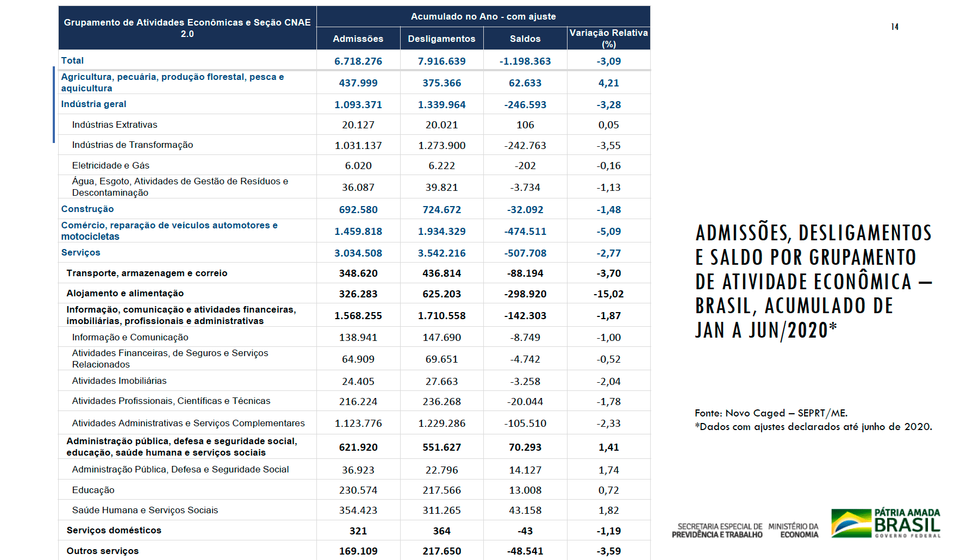Click the footnote "*Dados com ajustes declarados até junho de 2020."
The image size is (972, 560).
[x=813, y=427]
